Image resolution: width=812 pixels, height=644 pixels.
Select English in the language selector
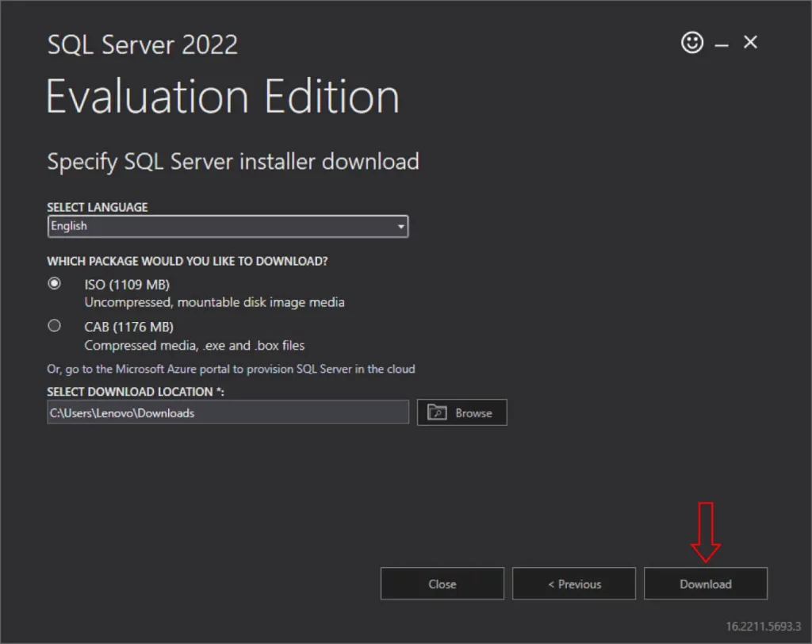pyautogui.click(x=228, y=226)
